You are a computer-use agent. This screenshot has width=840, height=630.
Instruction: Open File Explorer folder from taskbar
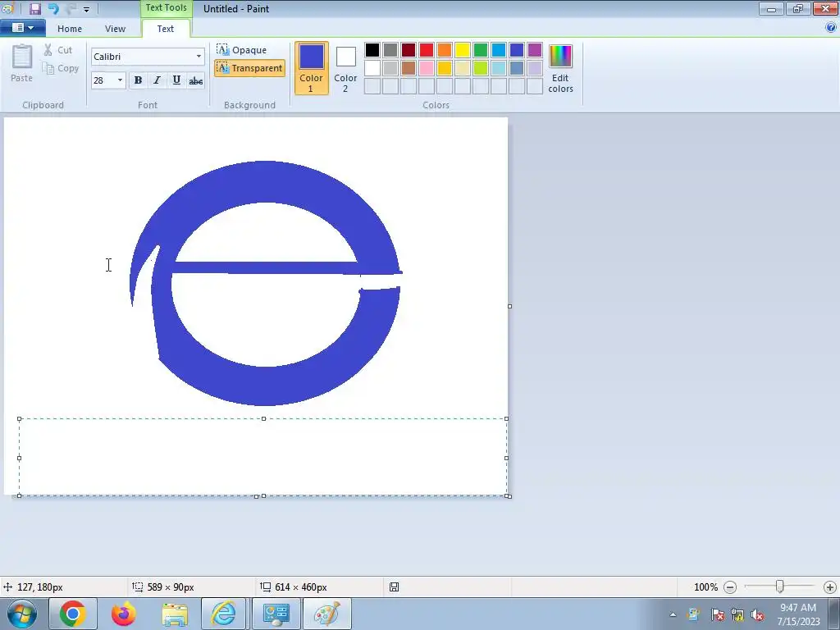point(175,614)
